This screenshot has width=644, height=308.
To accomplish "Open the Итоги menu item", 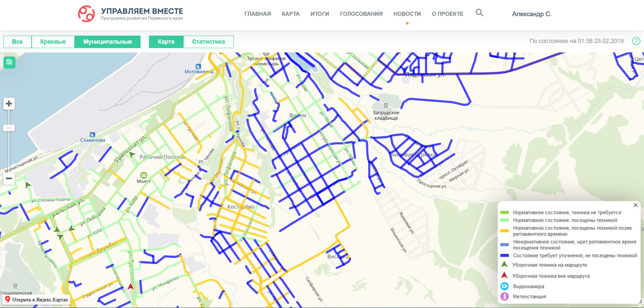I will [320, 14].
